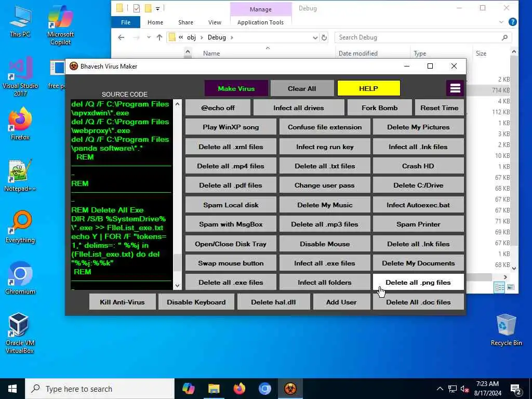Click the @echo off button
This screenshot has width=532, height=399.
click(218, 108)
